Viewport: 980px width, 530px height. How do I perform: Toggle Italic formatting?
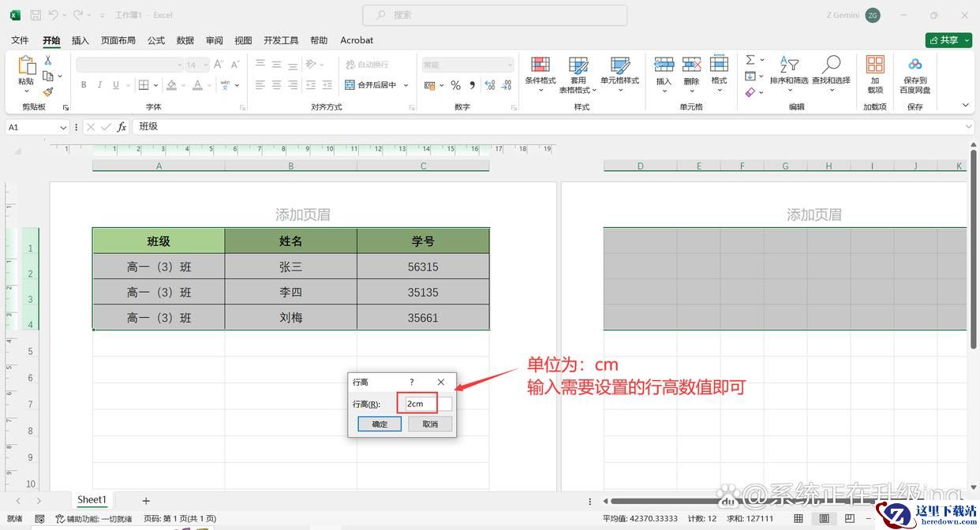pyautogui.click(x=100, y=85)
